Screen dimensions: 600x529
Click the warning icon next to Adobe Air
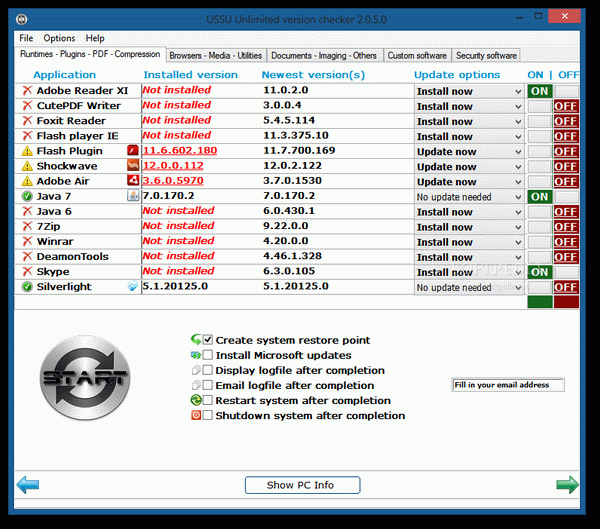27,181
